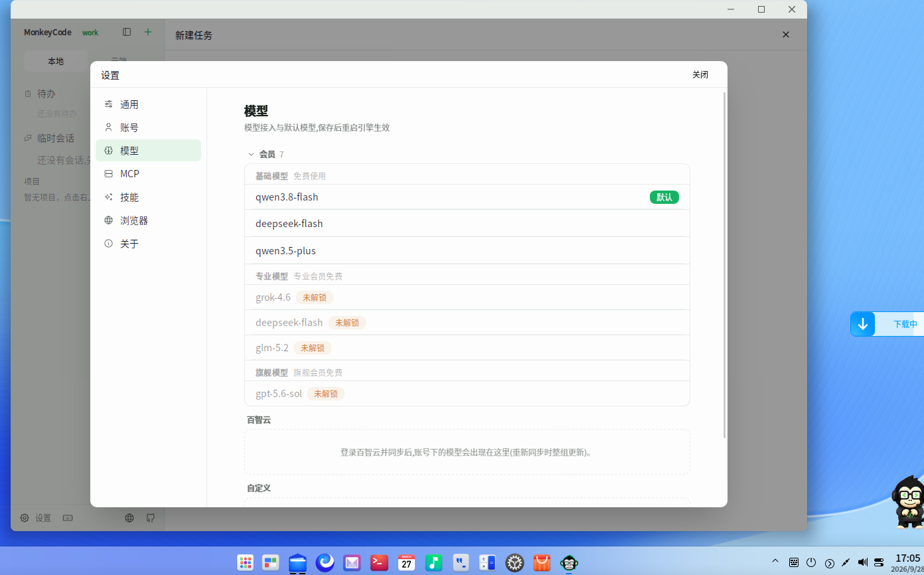Click the settings dialog vertical scrollbar
The width and height of the screenshot is (924, 575).
point(724,265)
